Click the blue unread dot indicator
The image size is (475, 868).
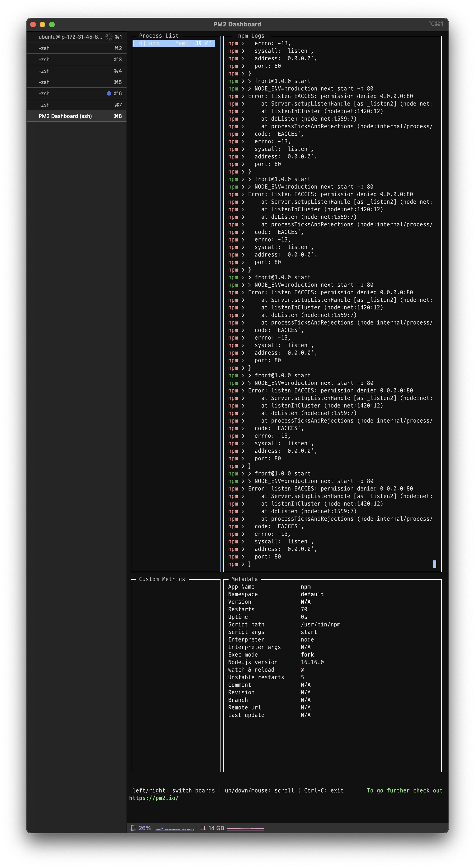tap(109, 93)
